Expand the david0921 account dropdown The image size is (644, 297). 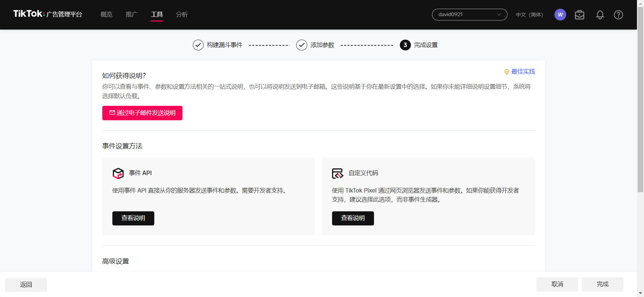[470, 14]
